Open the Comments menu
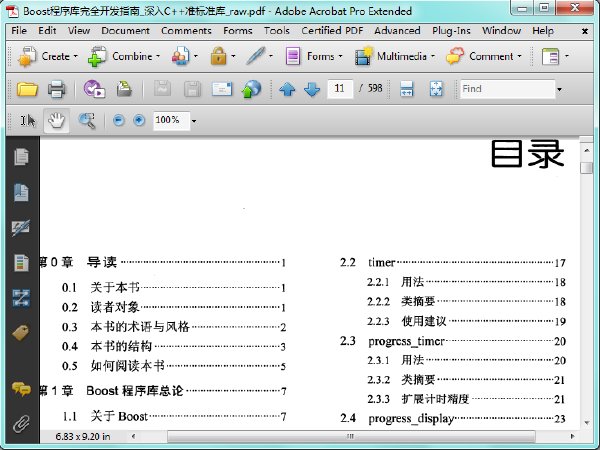600x450 pixels. click(x=186, y=31)
